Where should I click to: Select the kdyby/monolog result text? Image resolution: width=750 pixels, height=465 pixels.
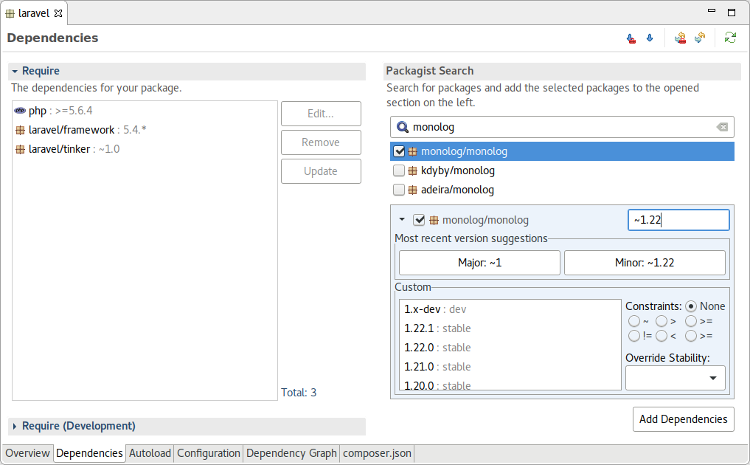point(458,171)
